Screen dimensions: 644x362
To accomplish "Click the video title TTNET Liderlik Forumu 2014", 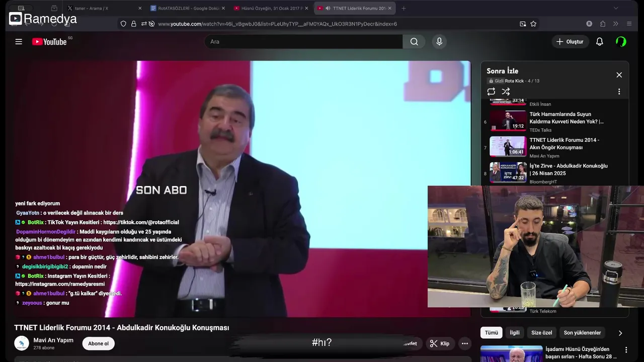I will coord(121,328).
